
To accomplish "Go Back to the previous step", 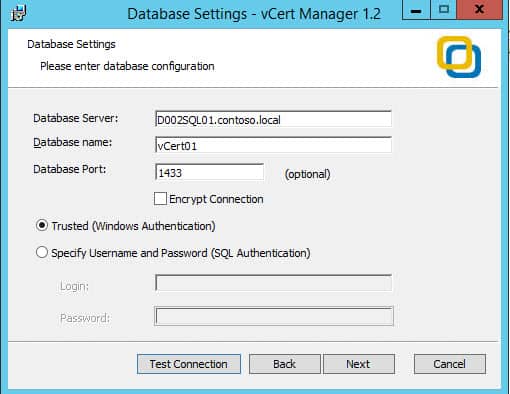I will coord(285,364).
